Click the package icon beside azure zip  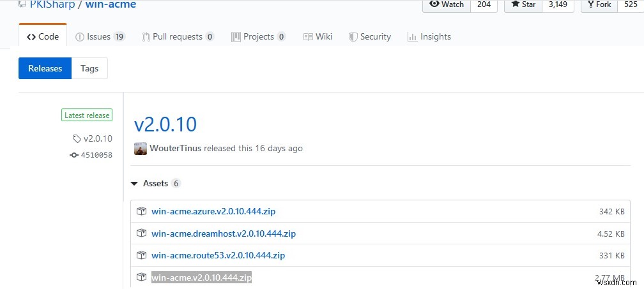tap(141, 212)
